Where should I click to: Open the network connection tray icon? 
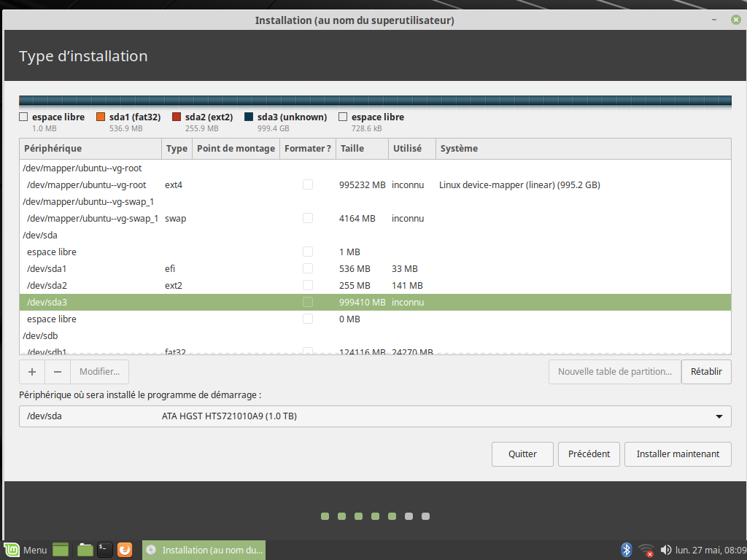pyautogui.click(x=646, y=550)
